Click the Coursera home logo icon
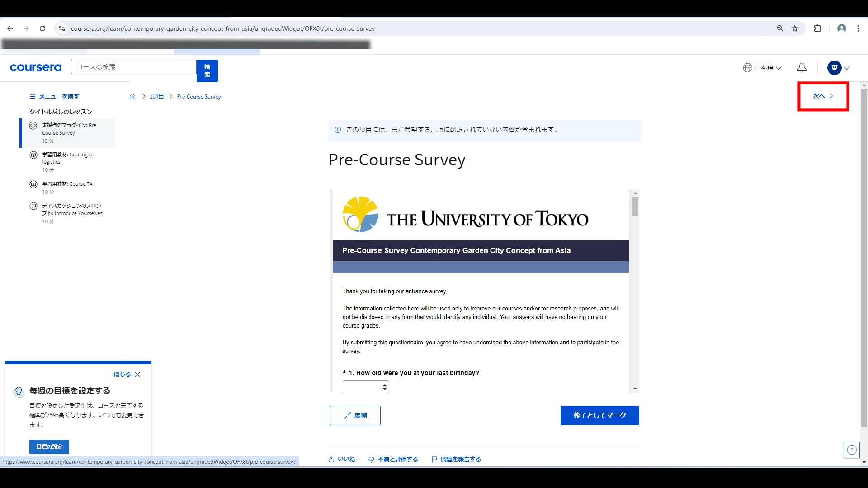The width and height of the screenshot is (868, 488). coord(36,67)
